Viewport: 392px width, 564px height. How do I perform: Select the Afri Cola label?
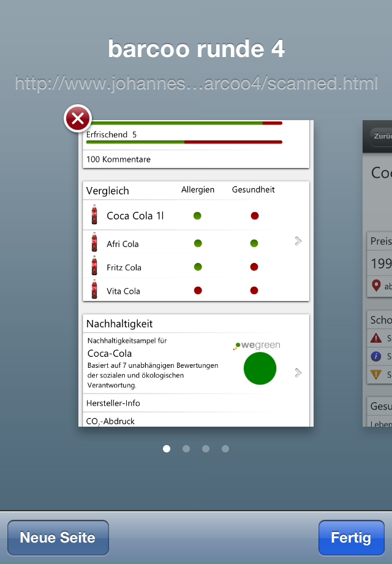(x=123, y=244)
